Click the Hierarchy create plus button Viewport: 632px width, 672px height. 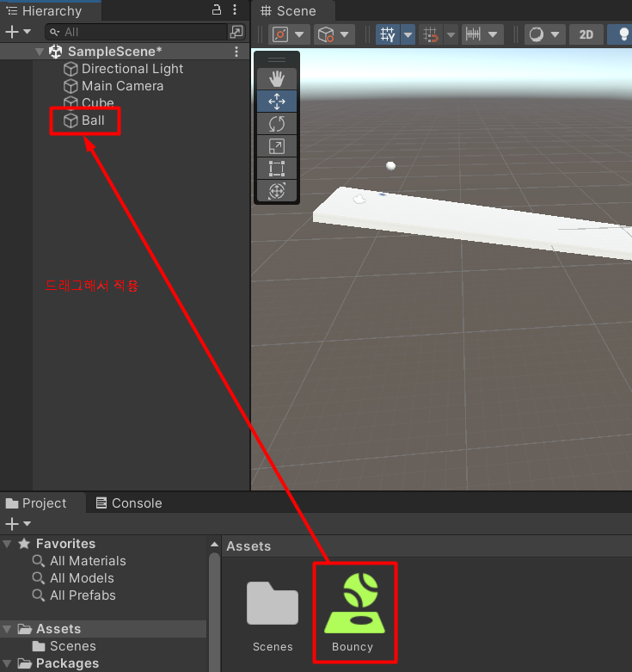(12, 32)
